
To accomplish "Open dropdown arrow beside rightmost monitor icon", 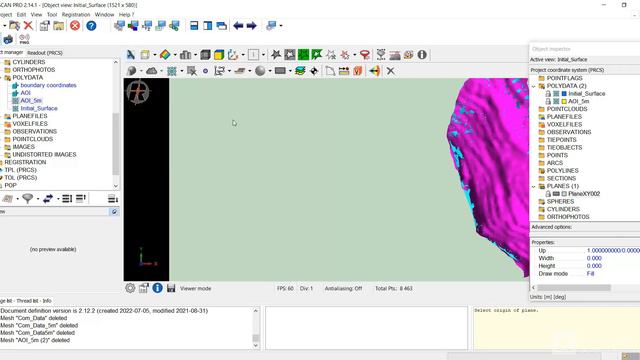I will (281, 26).
